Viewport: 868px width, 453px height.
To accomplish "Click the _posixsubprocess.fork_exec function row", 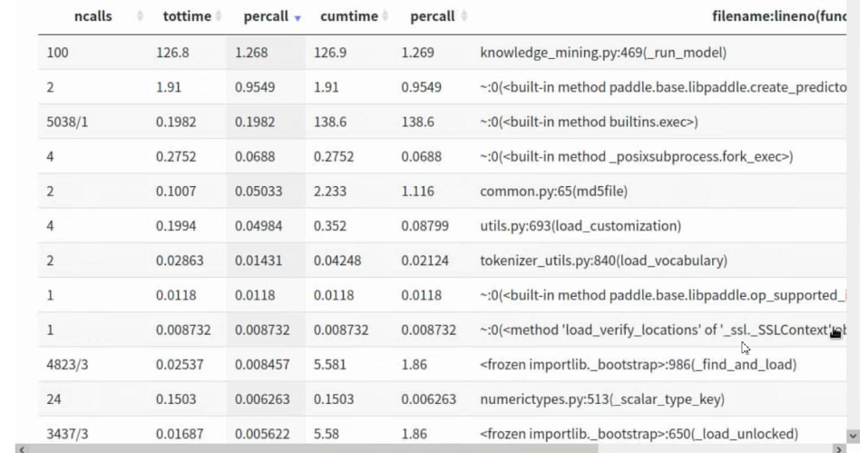I will coord(636,157).
